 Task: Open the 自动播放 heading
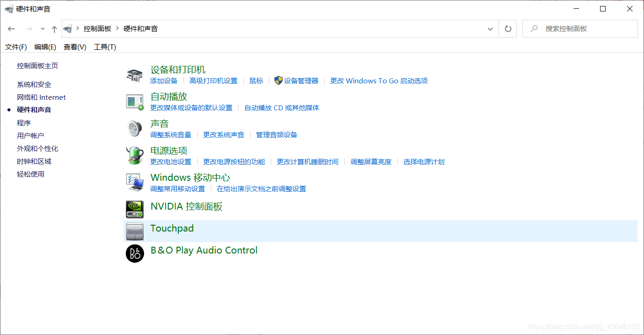click(169, 97)
